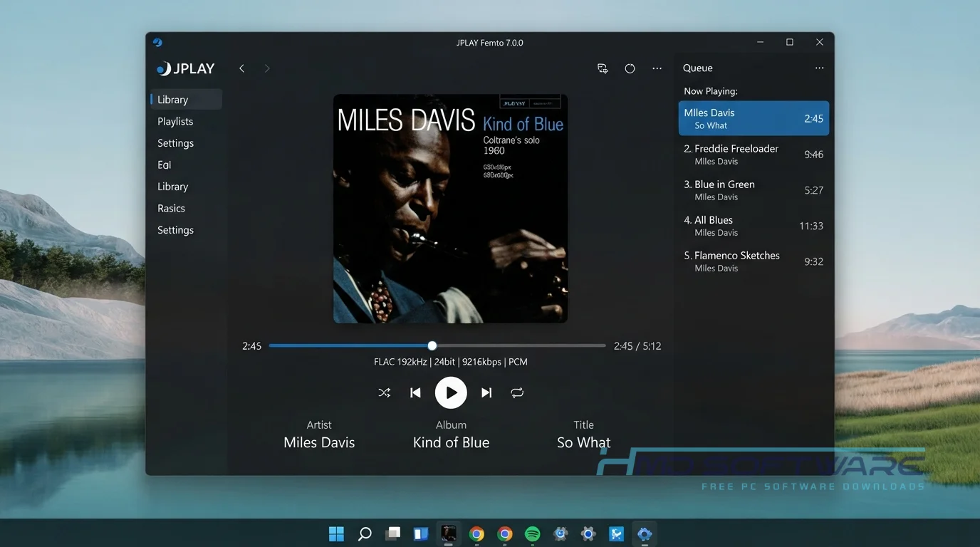Viewport: 980px width, 547px height.
Task: Open taskbar Search
Action: 365,533
